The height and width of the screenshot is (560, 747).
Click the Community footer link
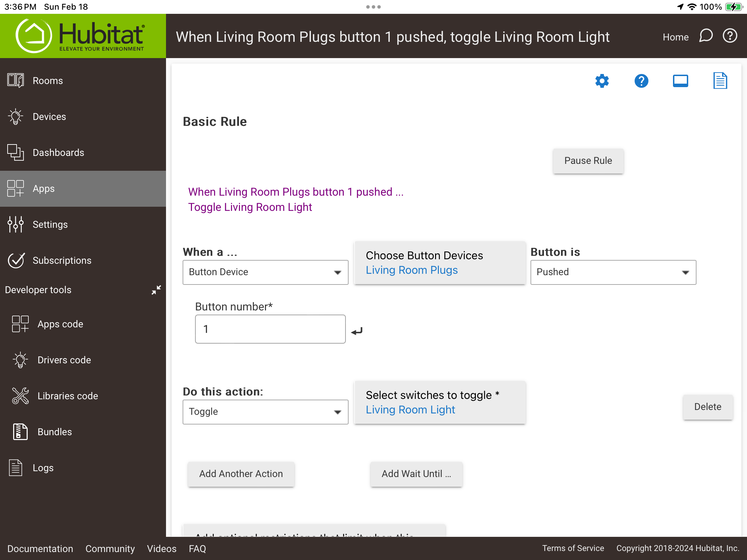(x=110, y=549)
